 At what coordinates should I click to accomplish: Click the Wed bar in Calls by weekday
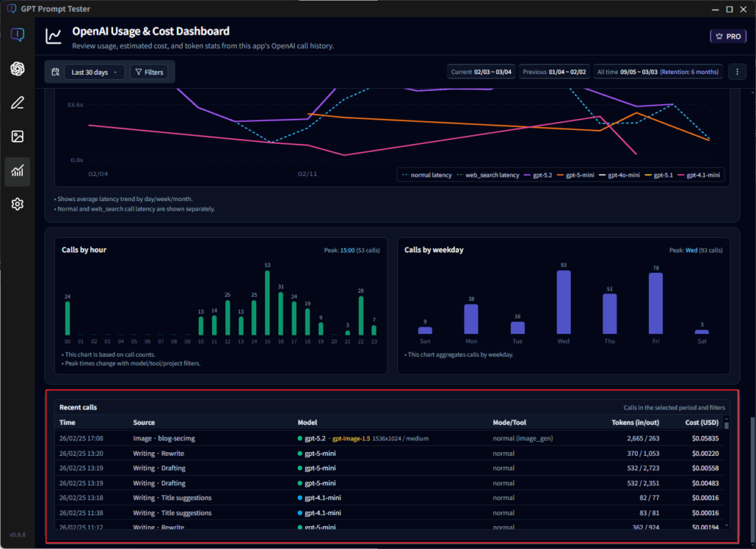pos(563,303)
